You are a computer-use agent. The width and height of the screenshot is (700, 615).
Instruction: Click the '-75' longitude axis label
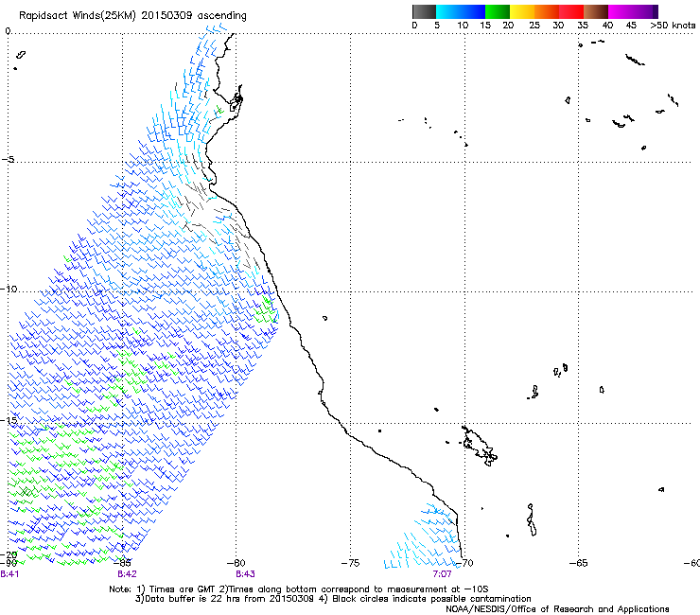pyautogui.click(x=350, y=563)
